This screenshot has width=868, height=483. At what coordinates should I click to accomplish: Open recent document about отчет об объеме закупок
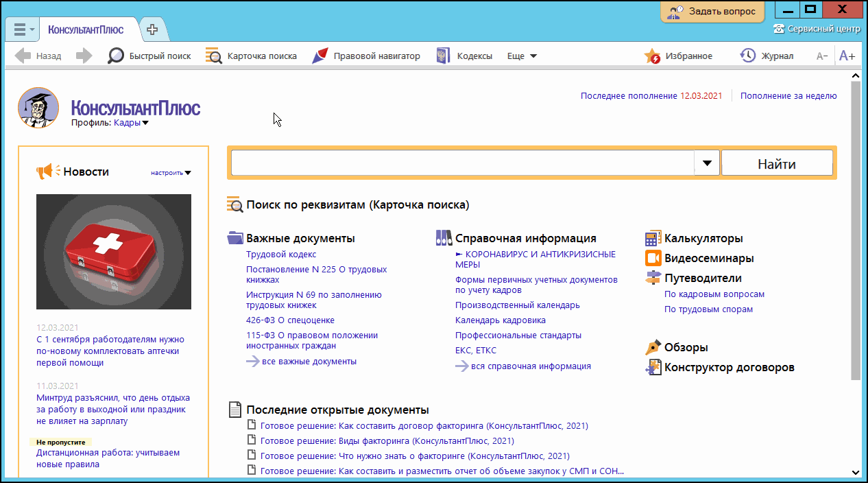442,471
